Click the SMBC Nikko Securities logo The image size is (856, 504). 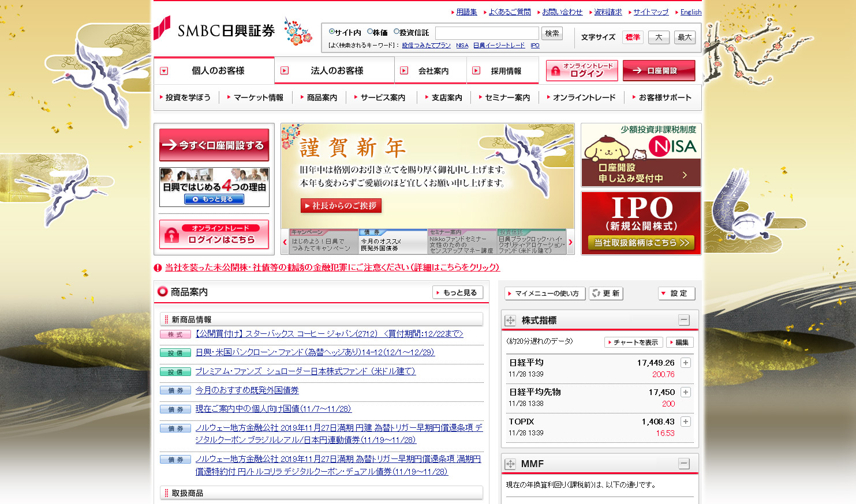coord(215,30)
